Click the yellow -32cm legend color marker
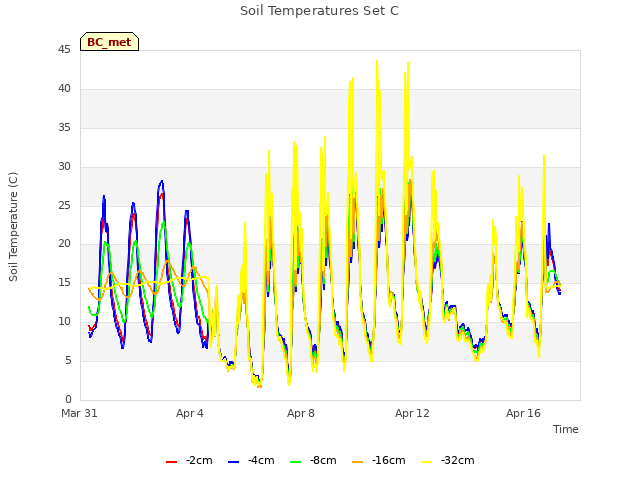640x480 pixels. pyautogui.click(x=427, y=462)
